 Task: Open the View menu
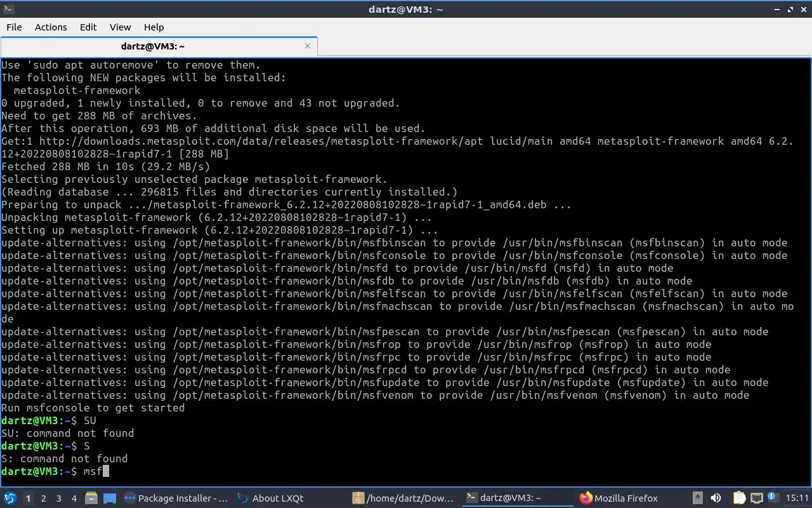(120, 27)
